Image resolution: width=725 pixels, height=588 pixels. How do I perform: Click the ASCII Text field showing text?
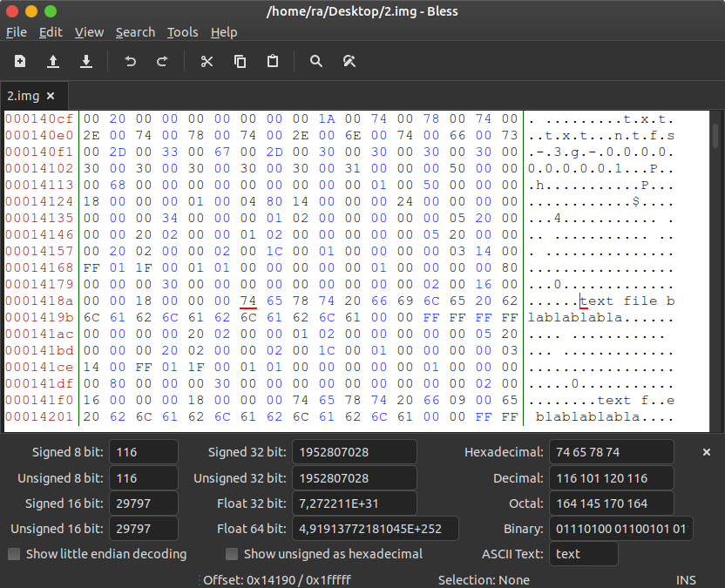point(584,554)
